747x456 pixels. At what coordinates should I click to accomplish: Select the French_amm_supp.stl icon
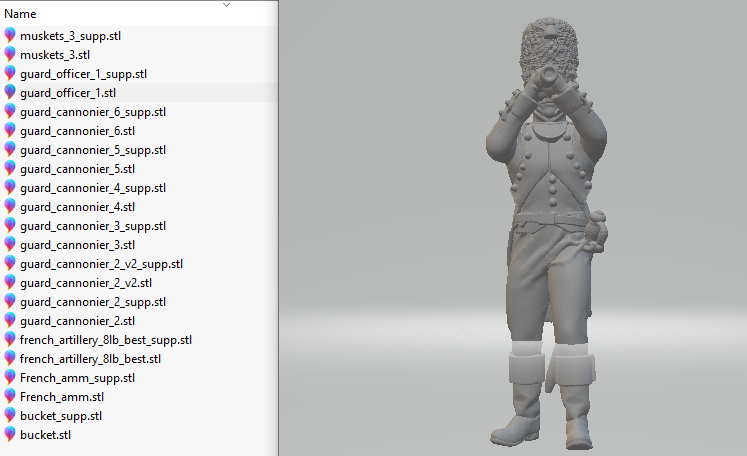pos(10,378)
